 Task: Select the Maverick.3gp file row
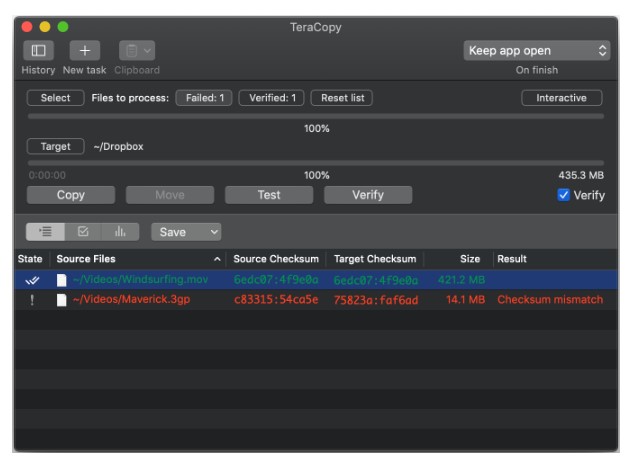coord(316,300)
